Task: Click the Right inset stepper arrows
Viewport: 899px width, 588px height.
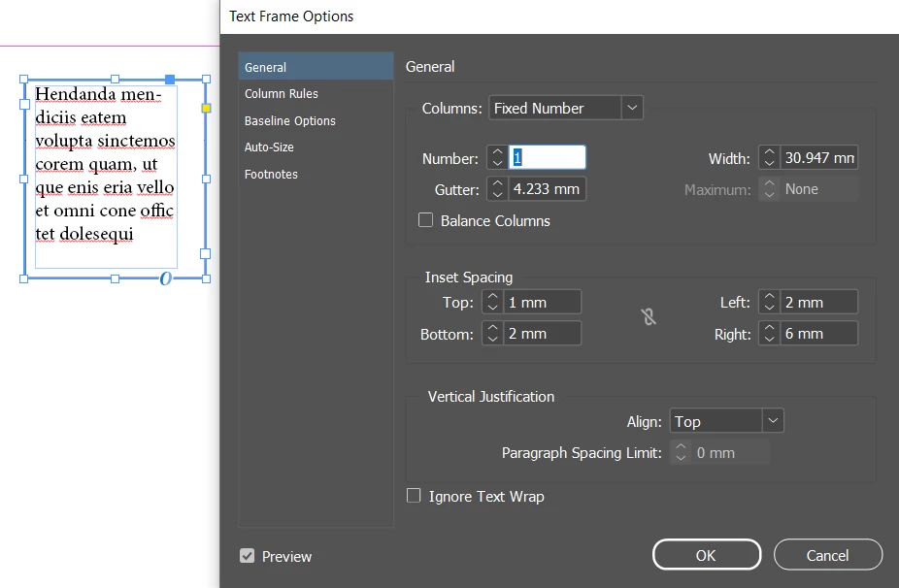Action: coord(769,334)
